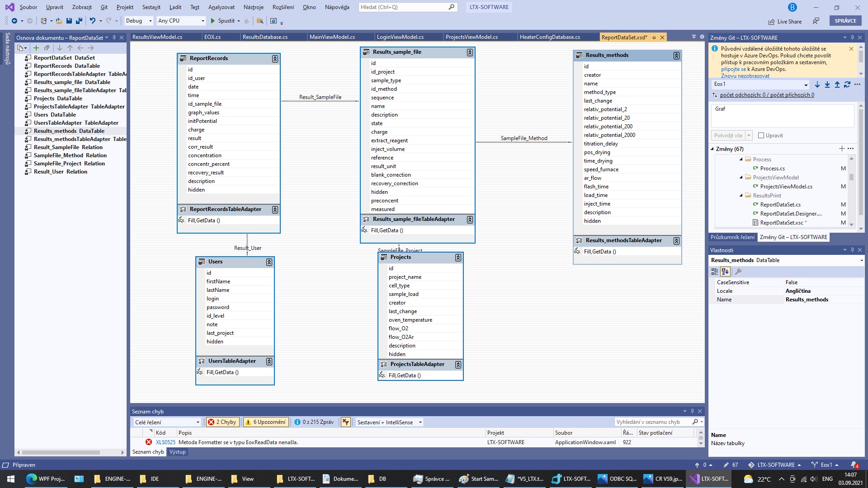
Task: Open the Sestavení + IntelliSense dropdown
Action: pyautogui.click(x=389, y=422)
